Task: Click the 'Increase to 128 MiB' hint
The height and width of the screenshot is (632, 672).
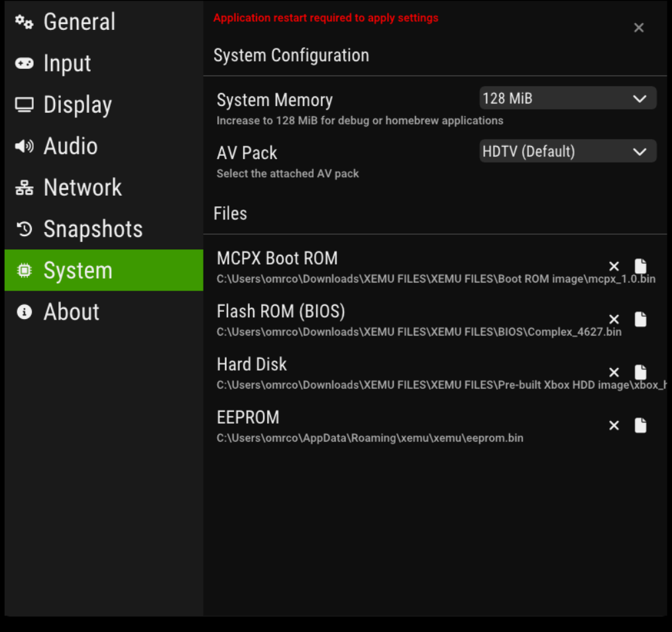Action: [x=360, y=121]
